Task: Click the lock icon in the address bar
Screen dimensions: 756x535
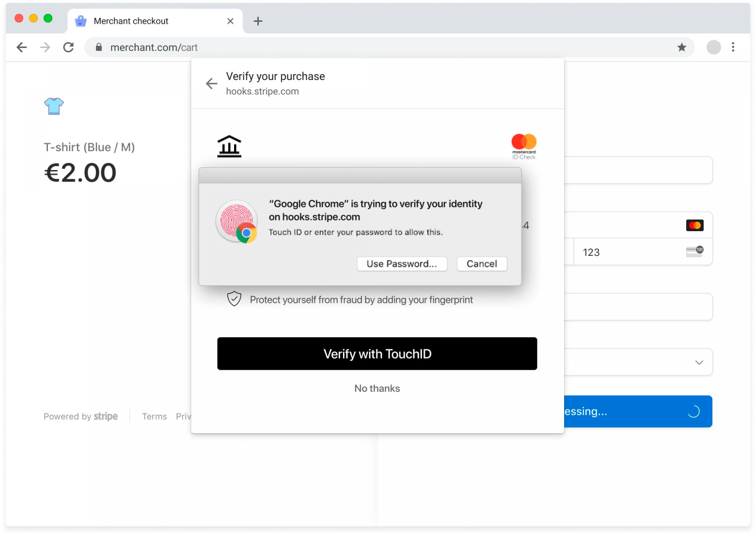Action: [99, 47]
